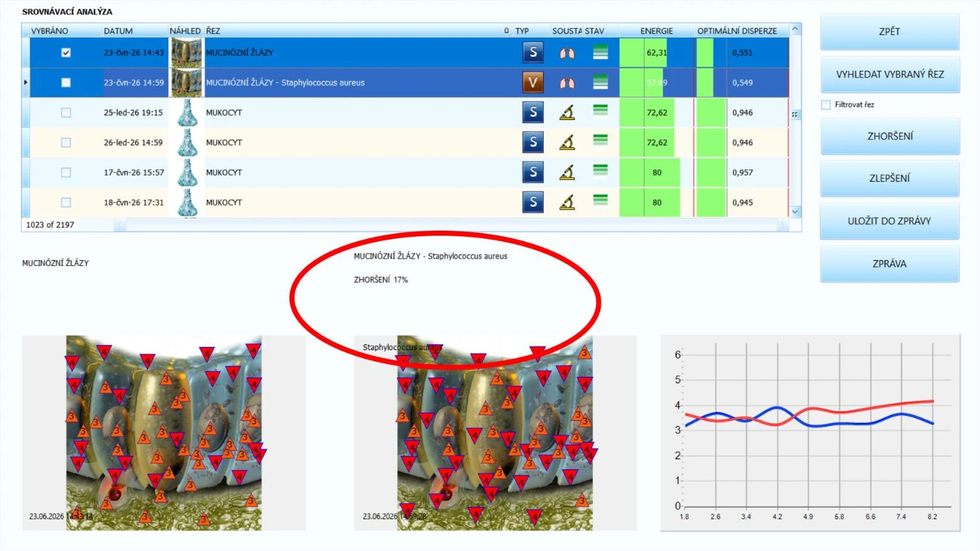Image resolution: width=980 pixels, height=551 pixels.
Task: Click microscope icon in 25-led-26 MUKOCYT row
Action: (567, 112)
